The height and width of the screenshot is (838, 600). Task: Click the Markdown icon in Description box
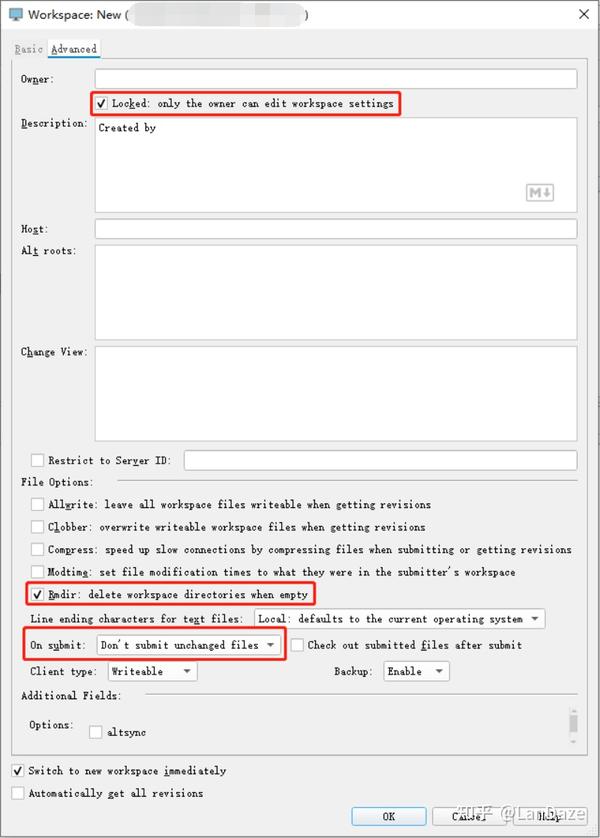coord(540,192)
